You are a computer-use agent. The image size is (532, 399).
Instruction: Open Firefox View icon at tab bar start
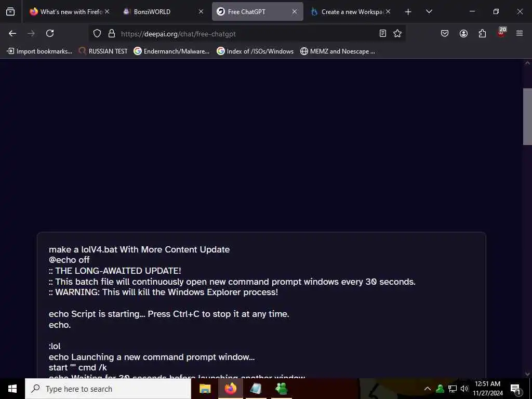10,11
